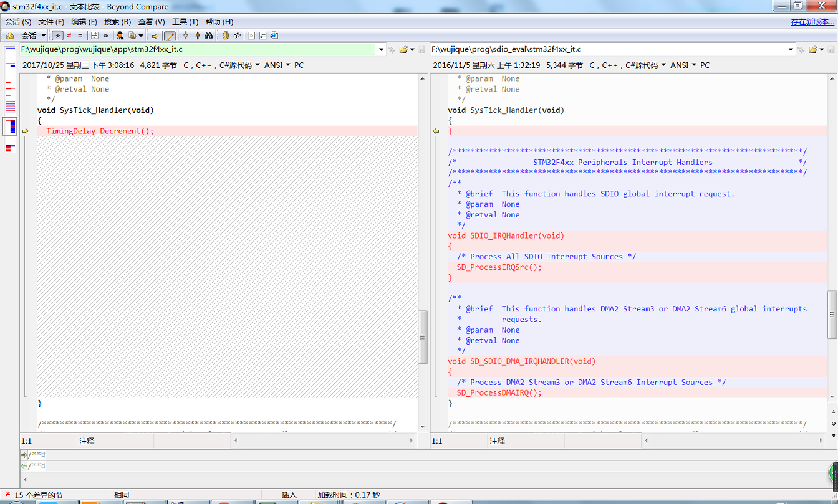
Task: Click left pane scroll-down arrow
Action: coord(422,427)
